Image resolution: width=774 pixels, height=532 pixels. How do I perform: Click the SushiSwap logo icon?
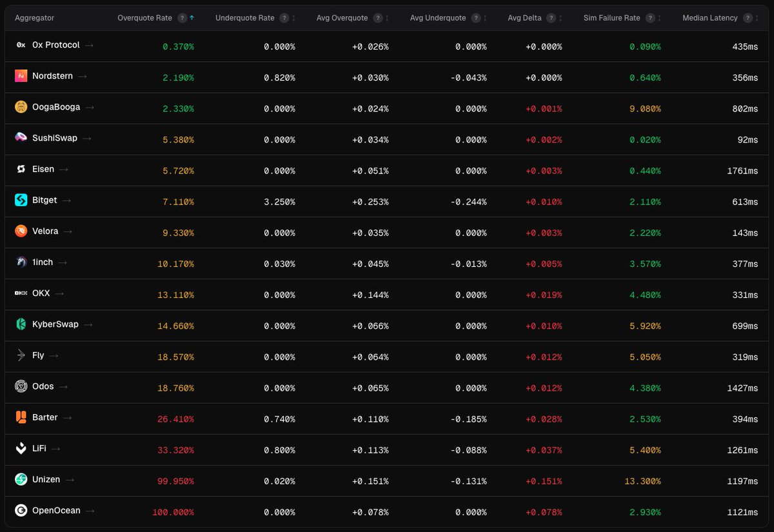point(21,138)
